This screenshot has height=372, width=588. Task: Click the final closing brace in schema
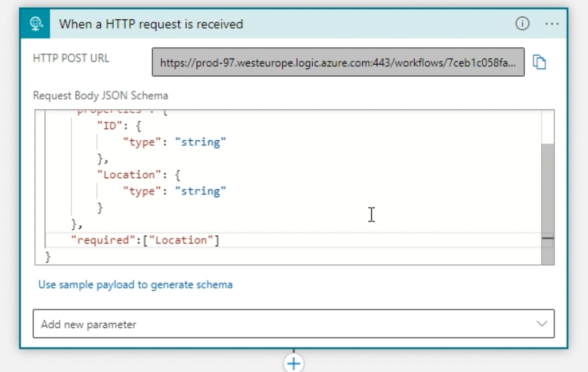click(48, 257)
